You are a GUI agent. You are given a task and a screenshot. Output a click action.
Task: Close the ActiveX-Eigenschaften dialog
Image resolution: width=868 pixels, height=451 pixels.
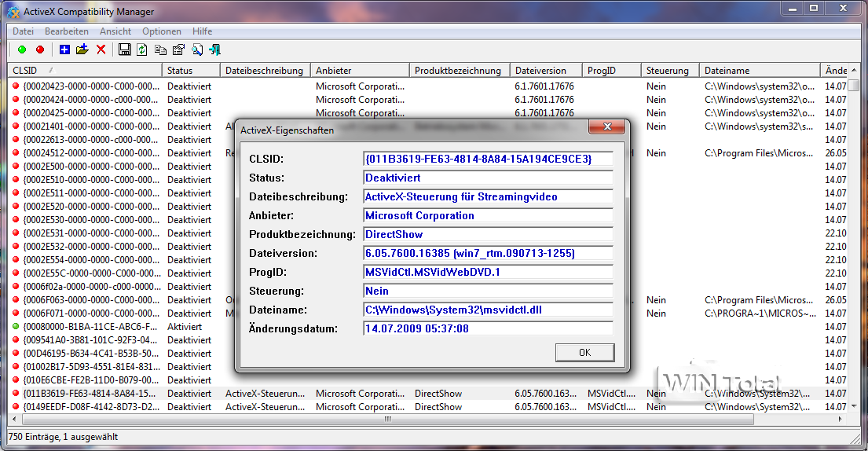pos(606,126)
